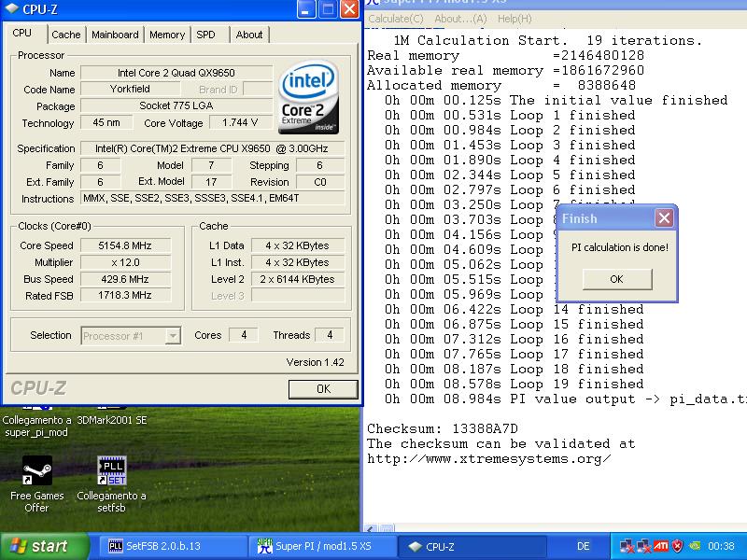Click the Core Voltage value 1.744 V

[240, 122]
